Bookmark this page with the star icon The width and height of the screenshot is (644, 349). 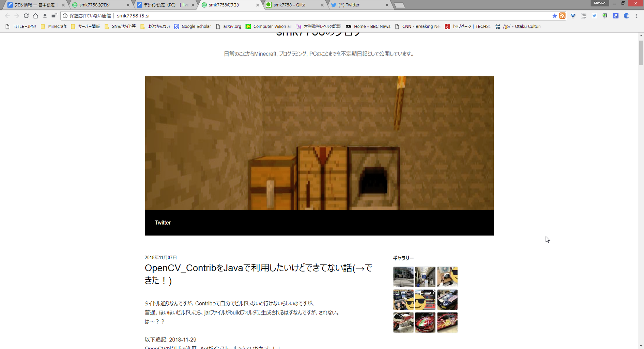[x=554, y=16]
